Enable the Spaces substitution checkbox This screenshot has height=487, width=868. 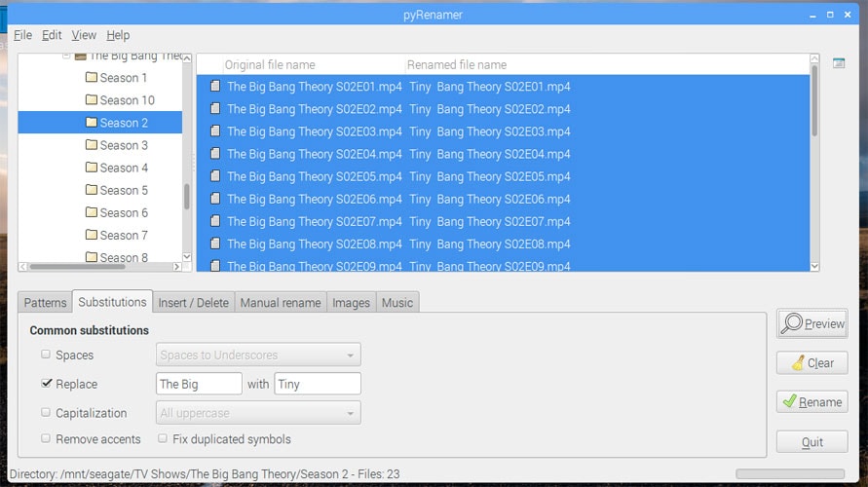46,355
